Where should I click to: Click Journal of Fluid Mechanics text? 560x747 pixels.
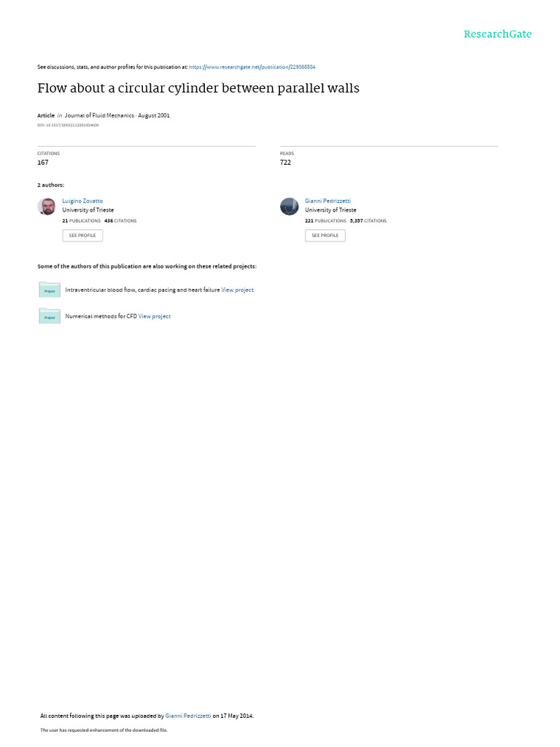coord(99,115)
